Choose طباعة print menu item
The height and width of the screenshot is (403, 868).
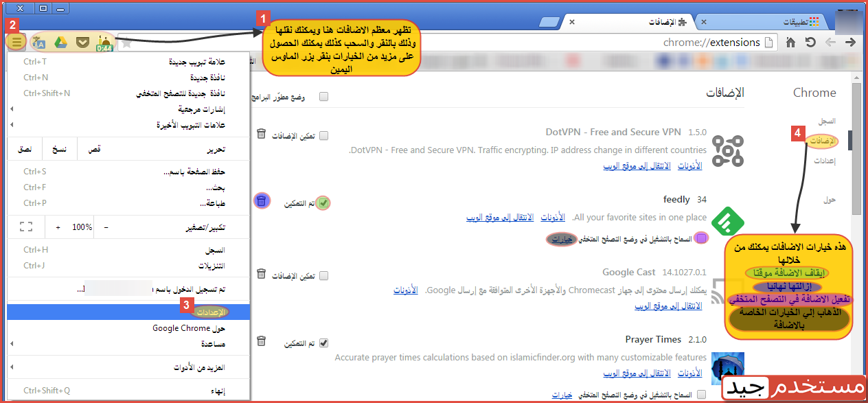coord(129,203)
